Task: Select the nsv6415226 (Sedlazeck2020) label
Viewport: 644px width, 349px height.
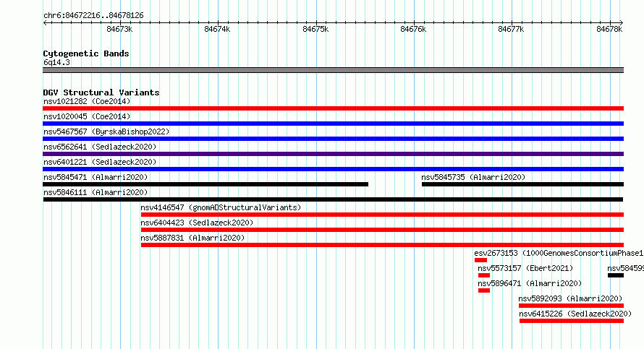Action: [x=575, y=314]
